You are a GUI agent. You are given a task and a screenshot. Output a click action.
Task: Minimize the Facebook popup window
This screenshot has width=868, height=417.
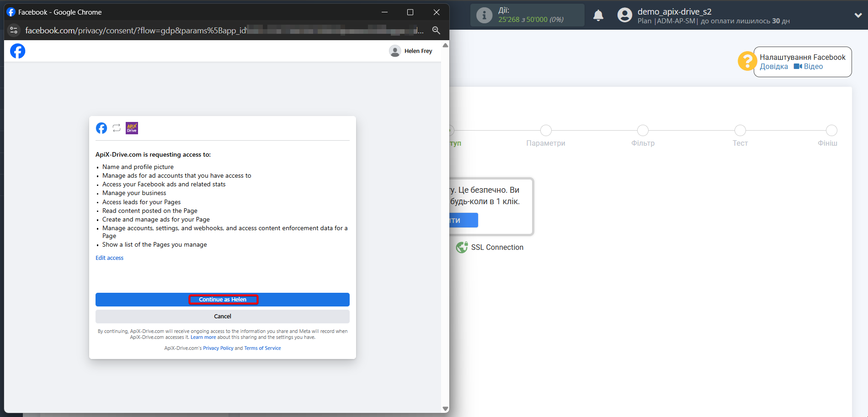pos(385,12)
